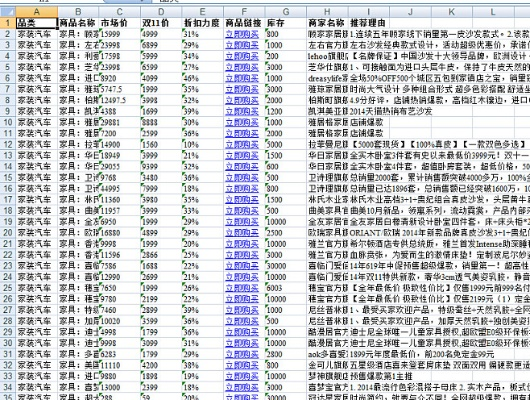
Task: Open the 立即购买 link in row 6
Action: click(x=242, y=78)
